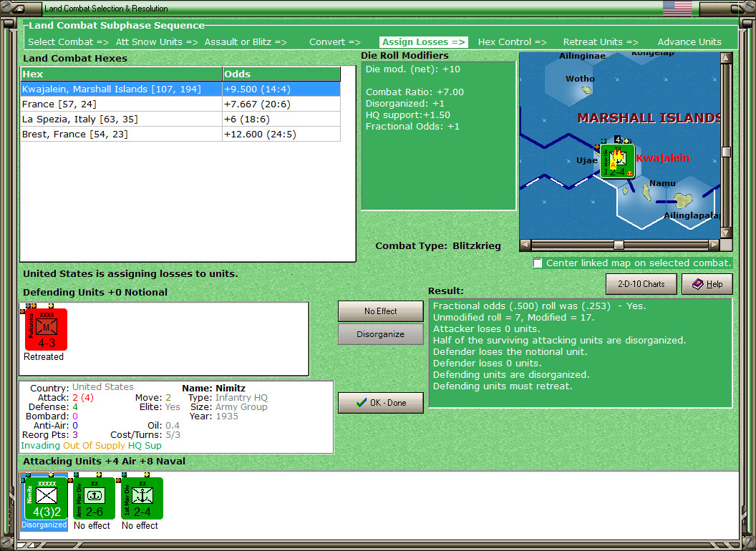Click the Select Combat subphase step
The height and width of the screenshot is (551, 756).
click(68, 42)
